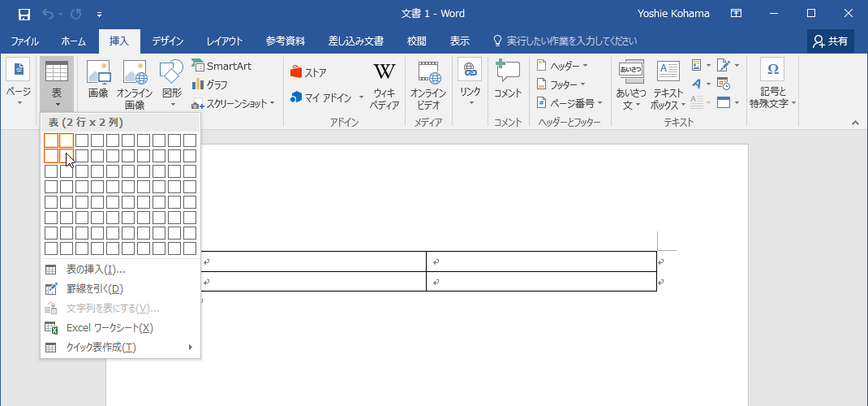Image resolution: width=868 pixels, height=406 pixels.
Task: Click the first-row first-column grid cell
Action: point(51,140)
